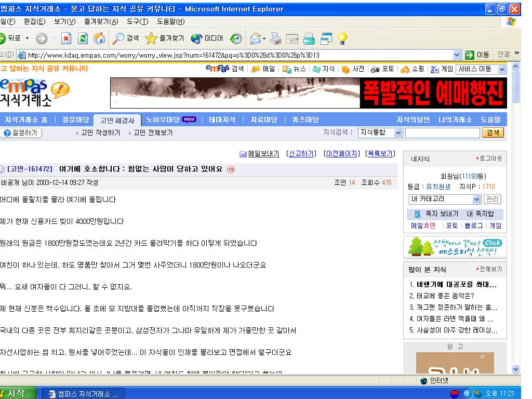Click the 목록보기 link
The height and width of the screenshot is (399, 532).
pyautogui.click(x=380, y=154)
